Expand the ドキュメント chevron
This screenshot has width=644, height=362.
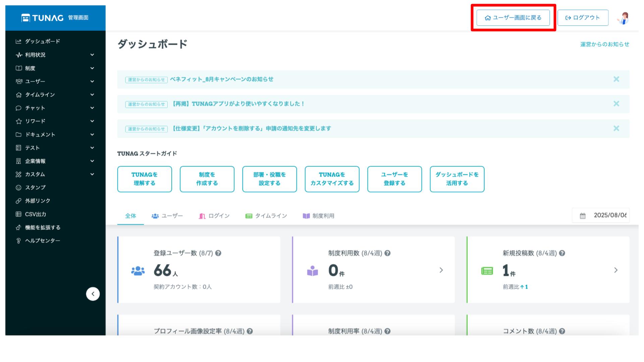92,134
